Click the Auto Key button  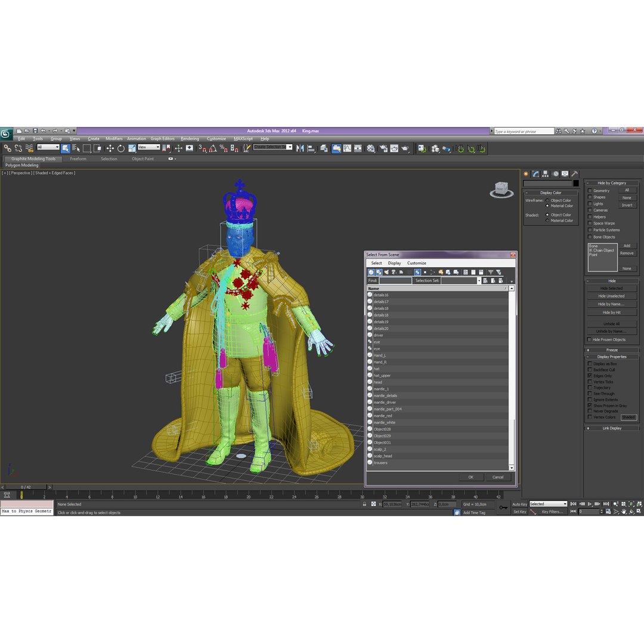519,504
